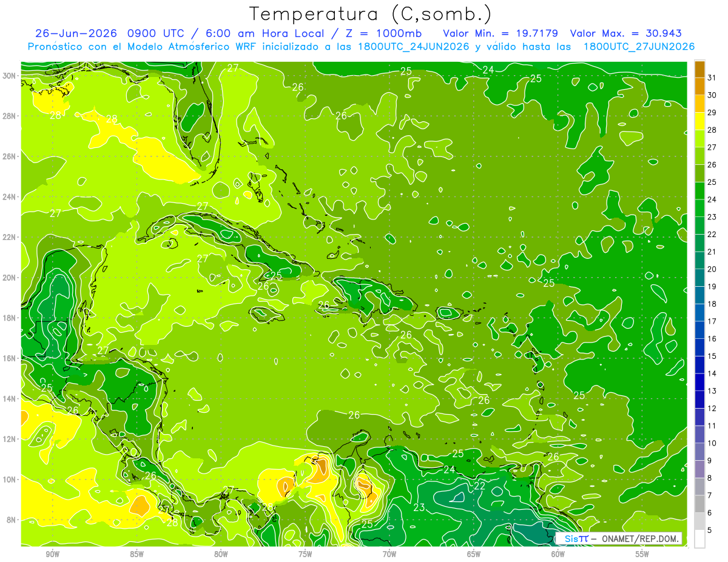Click the white legend swatch below value 5
Image resolution: width=728 pixels, height=562 pixels.
tap(699, 538)
